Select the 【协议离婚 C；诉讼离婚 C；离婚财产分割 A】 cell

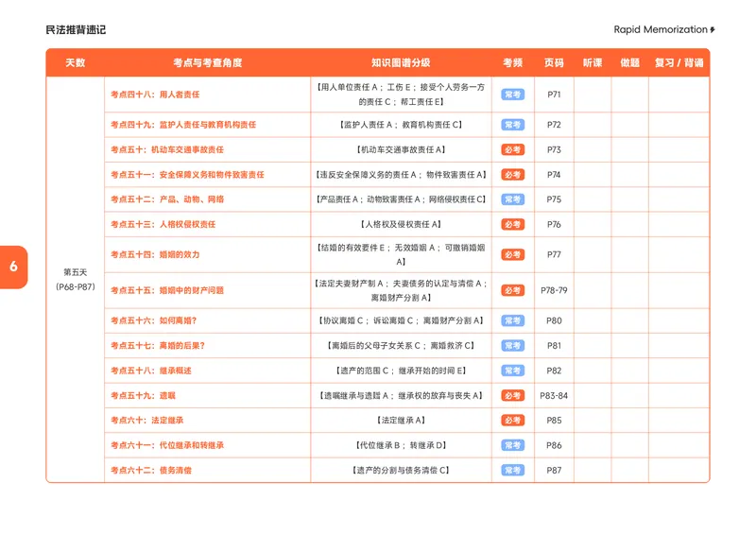pyautogui.click(x=401, y=320)
